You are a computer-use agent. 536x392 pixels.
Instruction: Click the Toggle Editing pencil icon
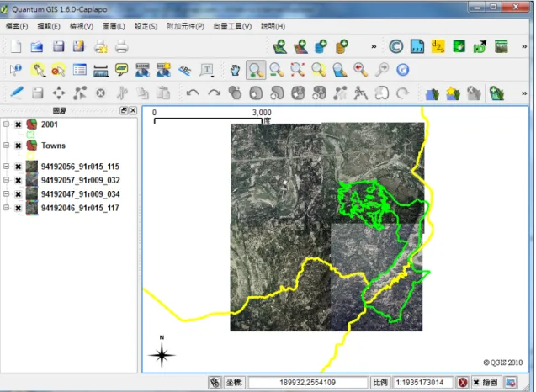(x=17, y=93)
